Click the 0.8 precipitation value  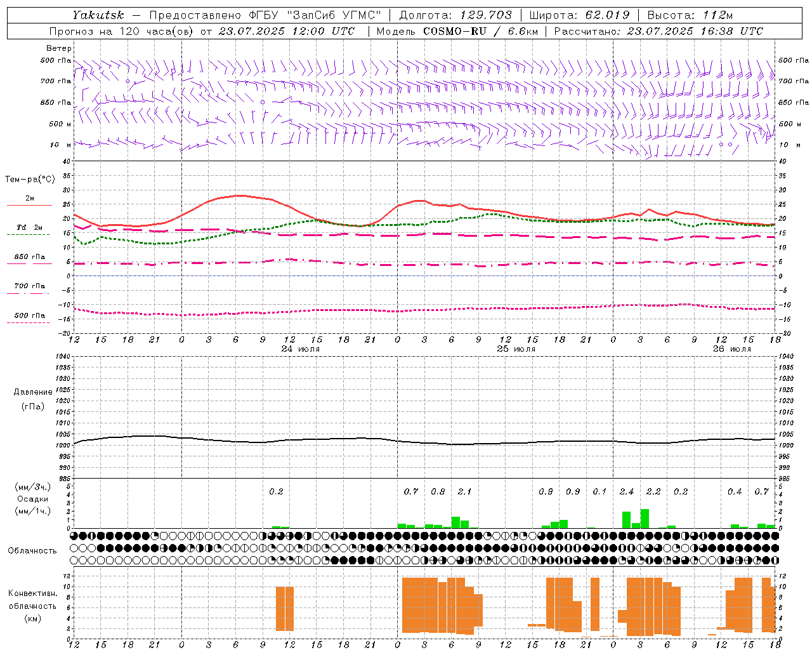[x=438, y=492]
